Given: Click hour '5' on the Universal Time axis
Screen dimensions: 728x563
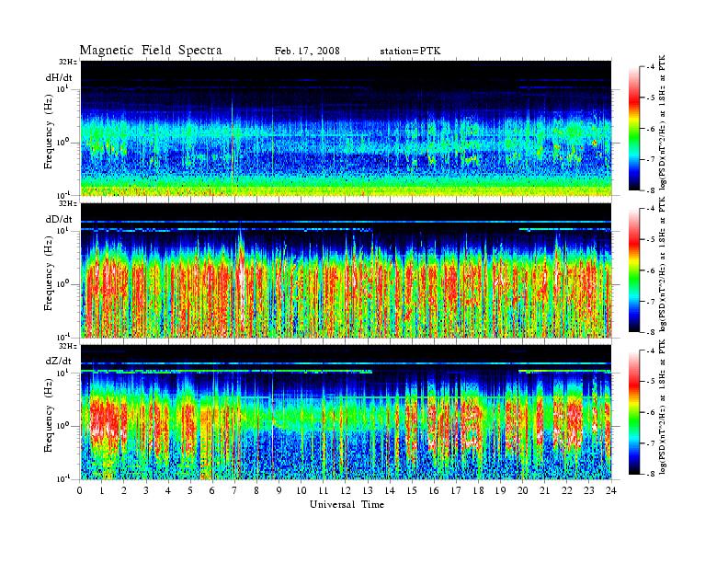Looking at the screenshot, I should pyautogui.click(x=190, y=491).
